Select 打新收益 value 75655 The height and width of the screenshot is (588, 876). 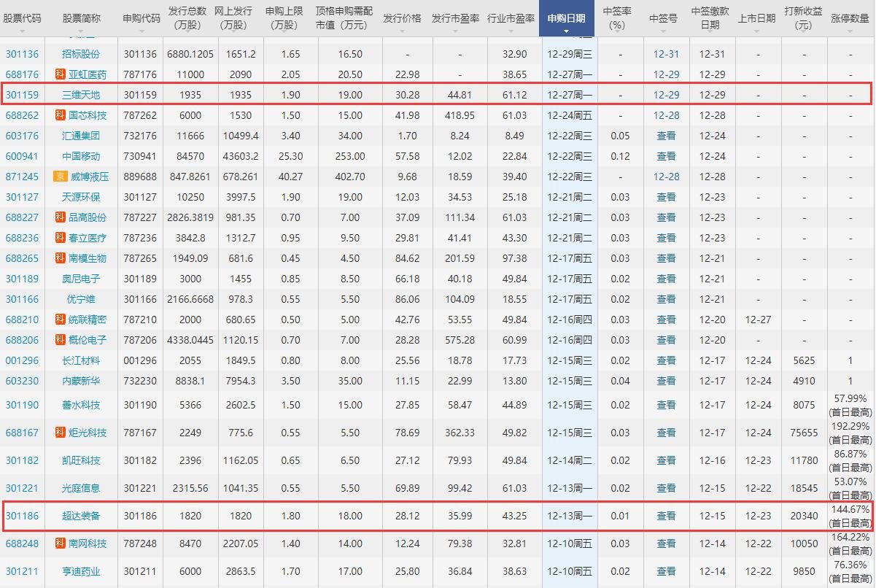coord(803,433)
